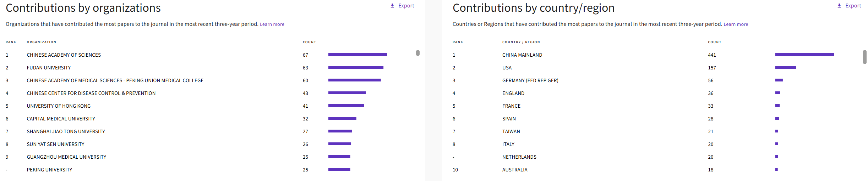Click Shanghai Jiao Tong University

(x=66, y=131)
